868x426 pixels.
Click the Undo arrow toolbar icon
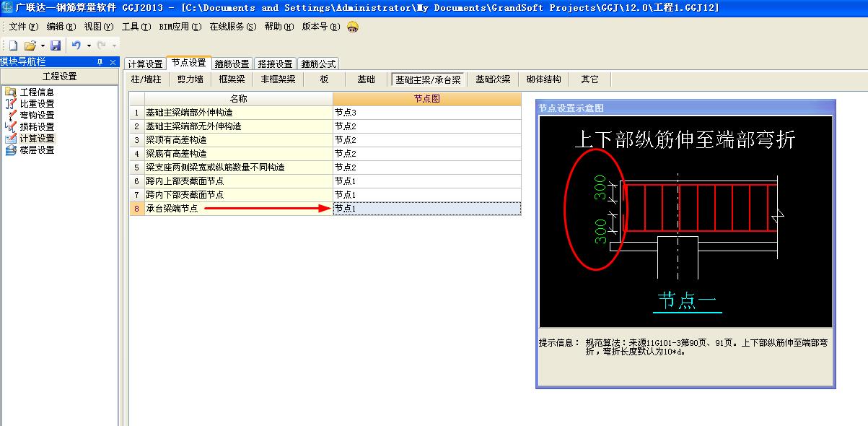click(76, 45)
